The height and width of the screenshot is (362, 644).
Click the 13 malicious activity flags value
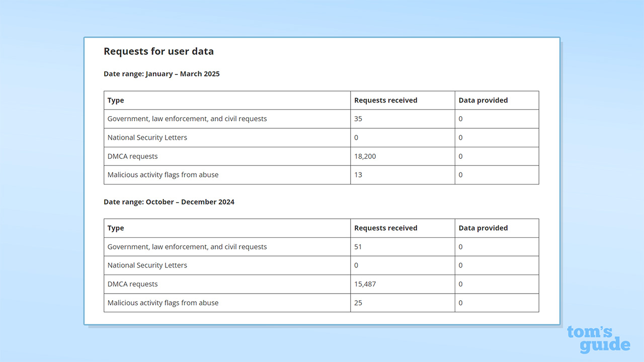coord(358,175)
